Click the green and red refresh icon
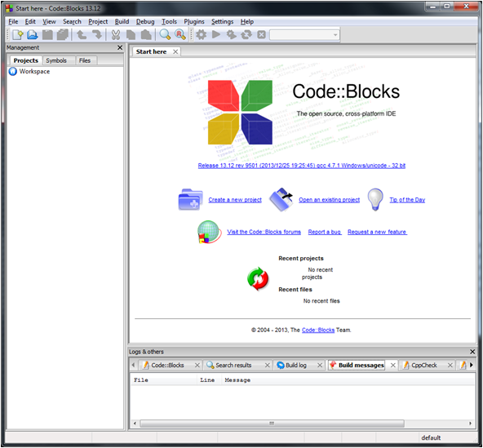 pyautogui.click(x=258, y=279)
